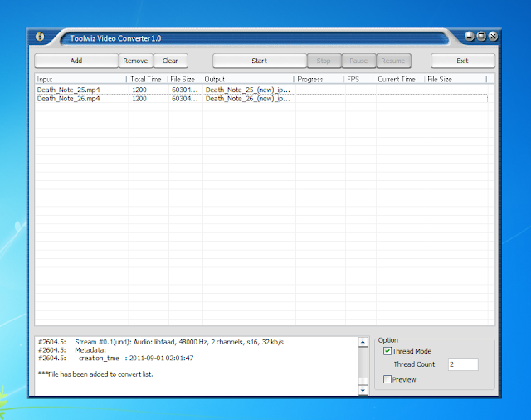This screenshot has height=420, width=531.
Task: Click the Resume button
Action: click(x=393, y=61)
